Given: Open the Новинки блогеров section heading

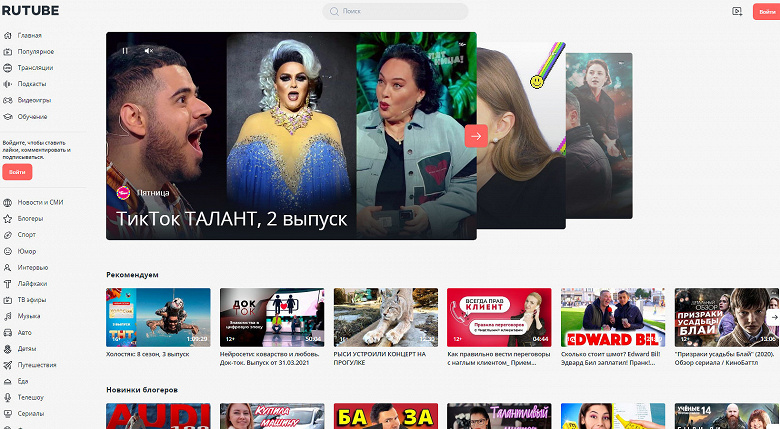Looking at the screenshot, I should click(x=142, y=390).
